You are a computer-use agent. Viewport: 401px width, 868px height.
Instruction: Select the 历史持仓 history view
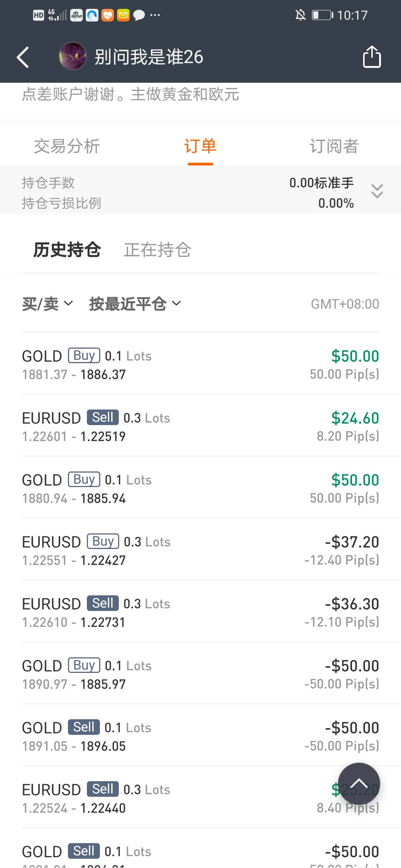67,250
